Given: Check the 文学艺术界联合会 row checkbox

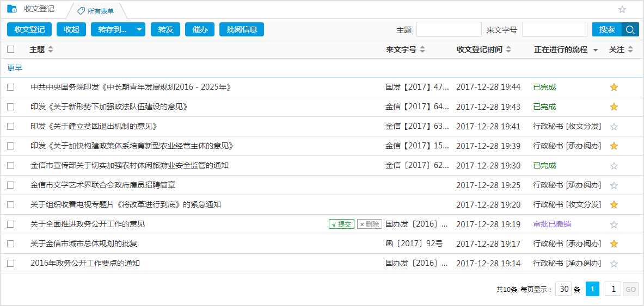Looking at the screenshot, I should point(11,185).
